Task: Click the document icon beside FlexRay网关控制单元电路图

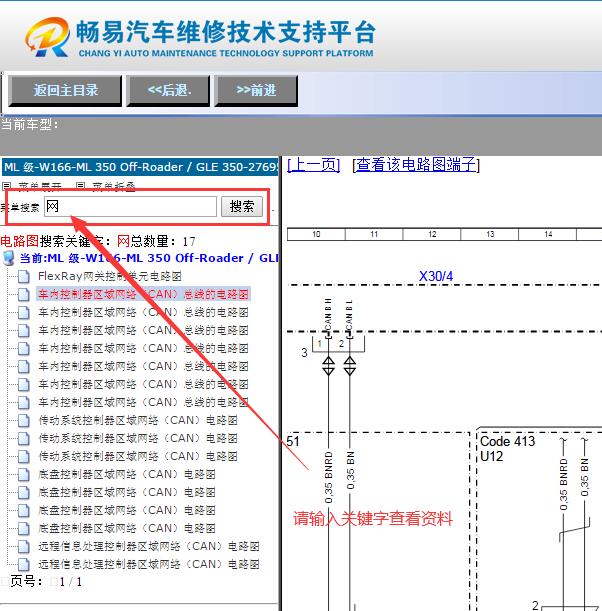Action: pyautogui.click(x=23, y=277)
